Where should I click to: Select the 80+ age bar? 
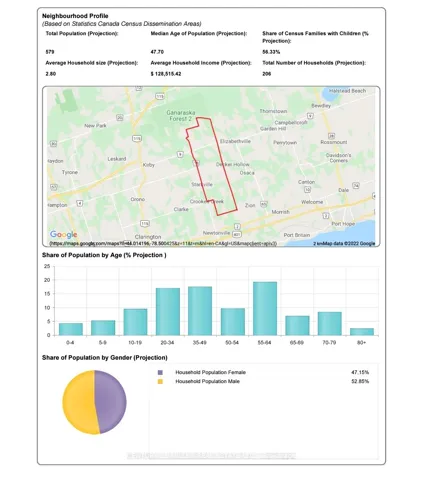362,332
